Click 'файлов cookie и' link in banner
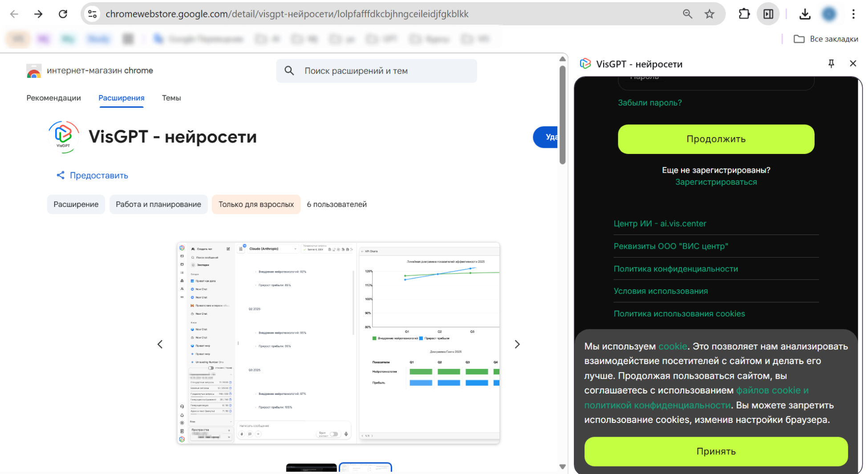The image size is (868, 474). pyautogui.click(x=772, y=390)
